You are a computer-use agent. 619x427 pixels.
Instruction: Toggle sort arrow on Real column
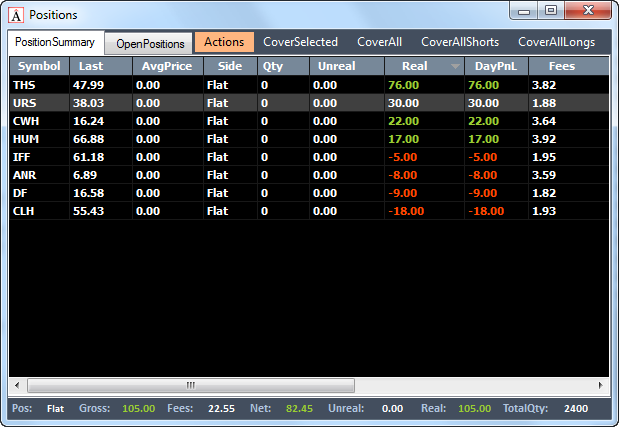coord(455,66)
